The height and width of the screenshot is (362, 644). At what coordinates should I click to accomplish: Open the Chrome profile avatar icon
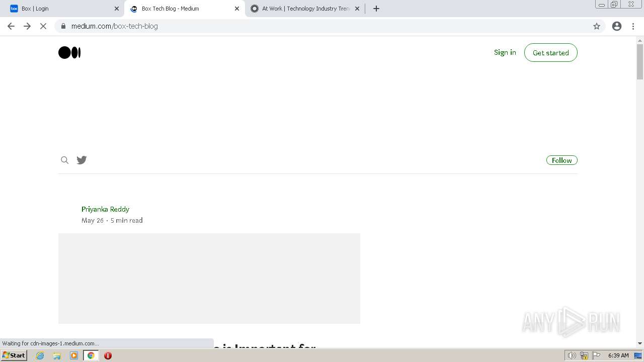617,26
